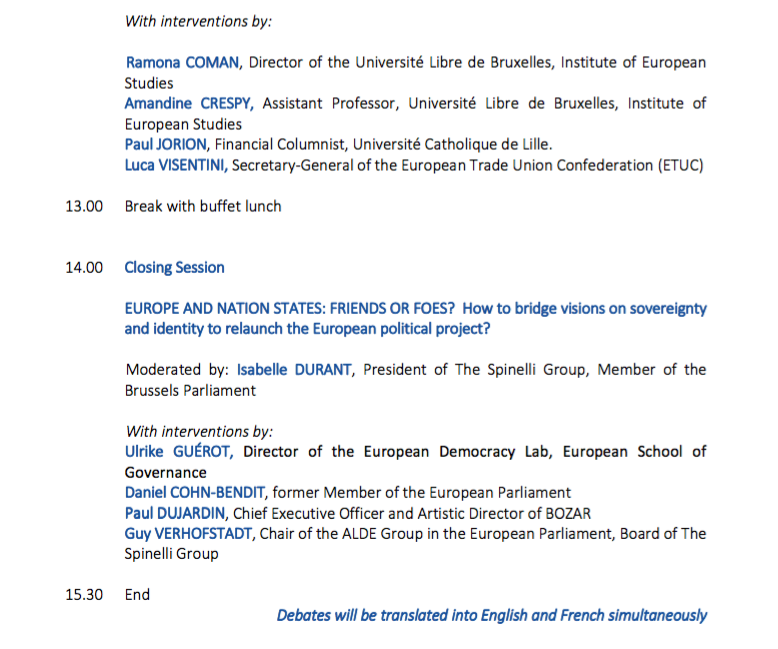The height and width of the screenshot is (649, 778).
Task: Click moderator Isabelle DURANT's name
Action: tap(294, 370)
